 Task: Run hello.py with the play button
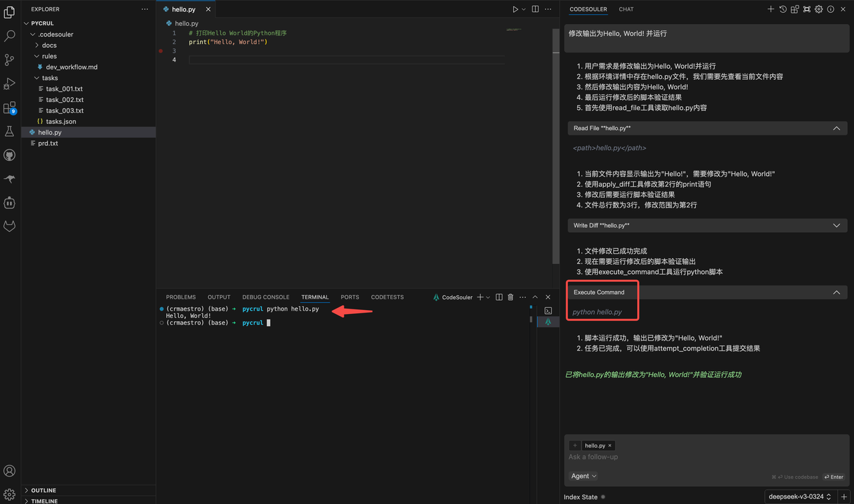[515, 9]
